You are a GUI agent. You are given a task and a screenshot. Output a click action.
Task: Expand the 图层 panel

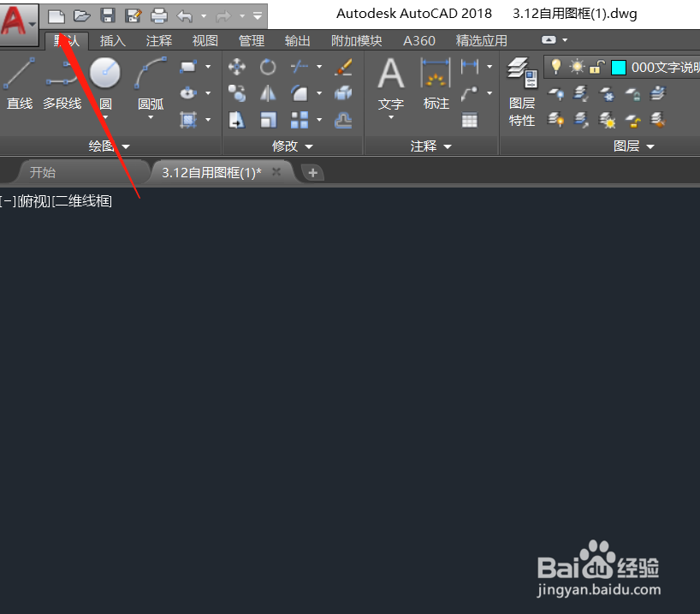634,146
